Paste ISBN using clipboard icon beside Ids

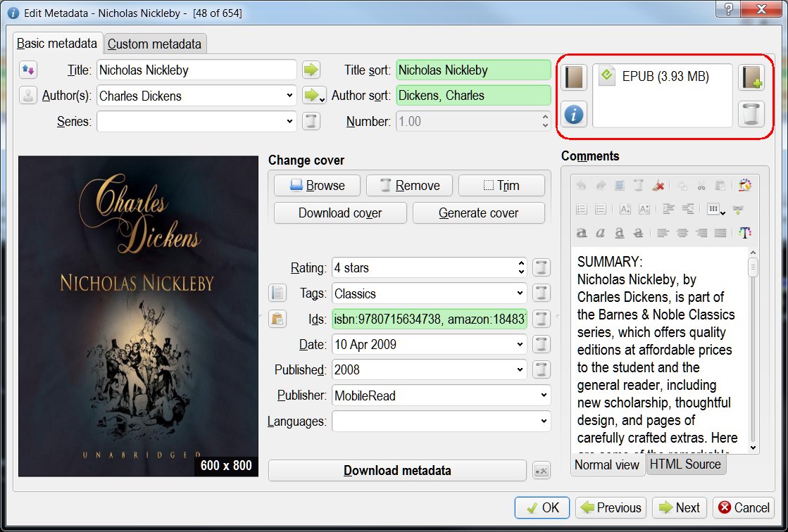pyautogui.click(x=277, y=319)
